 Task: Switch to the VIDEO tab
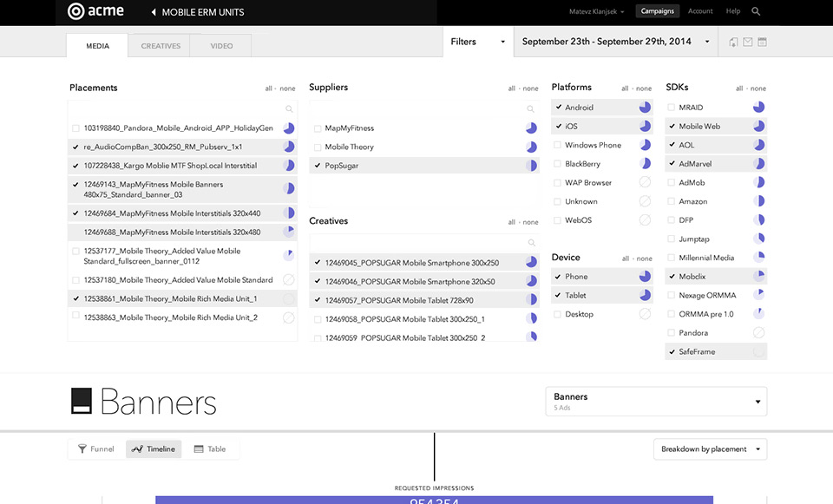click(221, 46)
